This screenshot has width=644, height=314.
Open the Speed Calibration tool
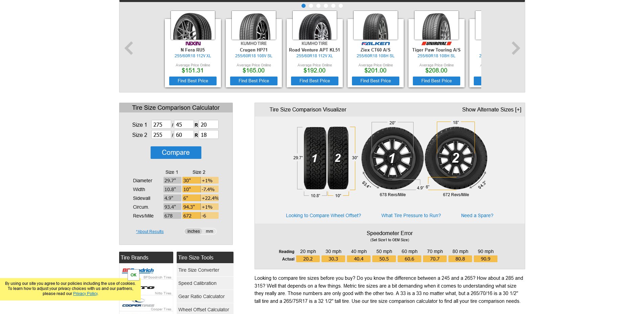[x=197, y=283]
